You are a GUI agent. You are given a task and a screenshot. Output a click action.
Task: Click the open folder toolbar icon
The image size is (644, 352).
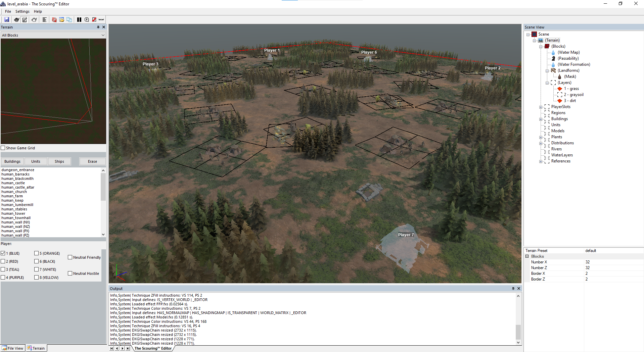[61, 19]
